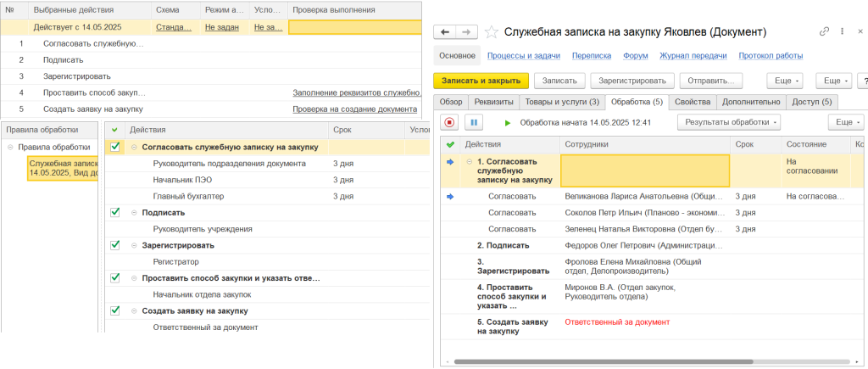Collapse '1. Согласовать служебную записку' in document

470,162
